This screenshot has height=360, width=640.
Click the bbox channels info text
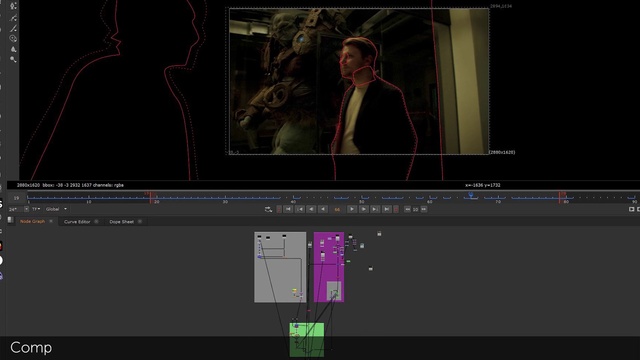(x=70, y=185)
